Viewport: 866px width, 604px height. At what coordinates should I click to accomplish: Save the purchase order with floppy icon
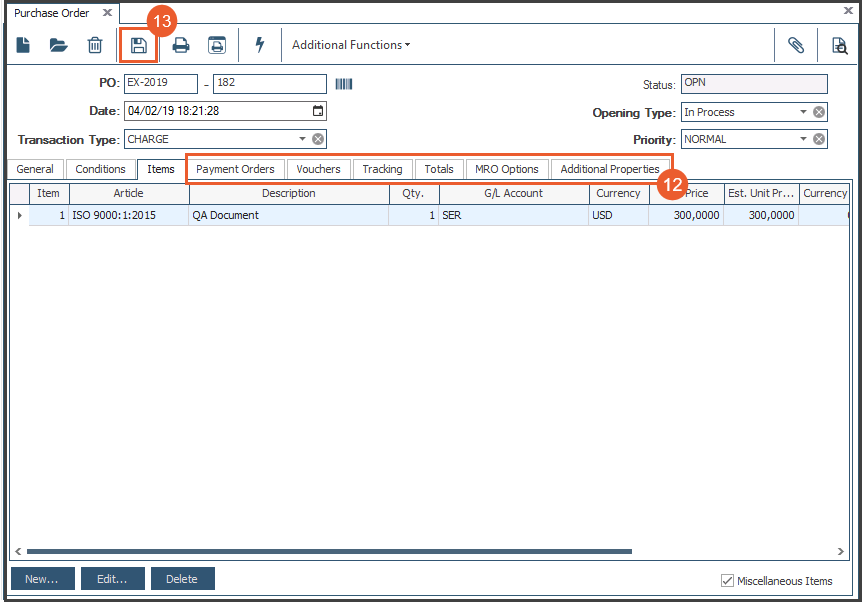139,45
